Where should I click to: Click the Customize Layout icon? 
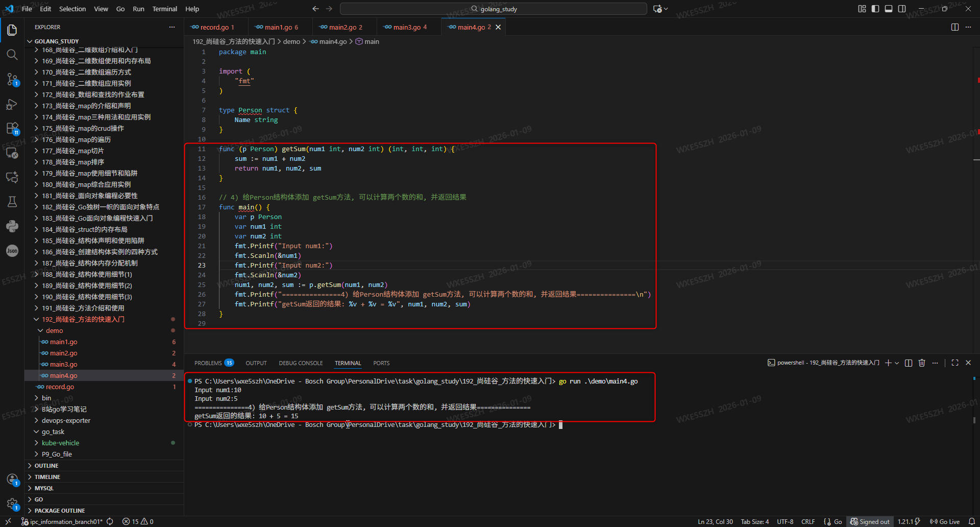[862, 9]
